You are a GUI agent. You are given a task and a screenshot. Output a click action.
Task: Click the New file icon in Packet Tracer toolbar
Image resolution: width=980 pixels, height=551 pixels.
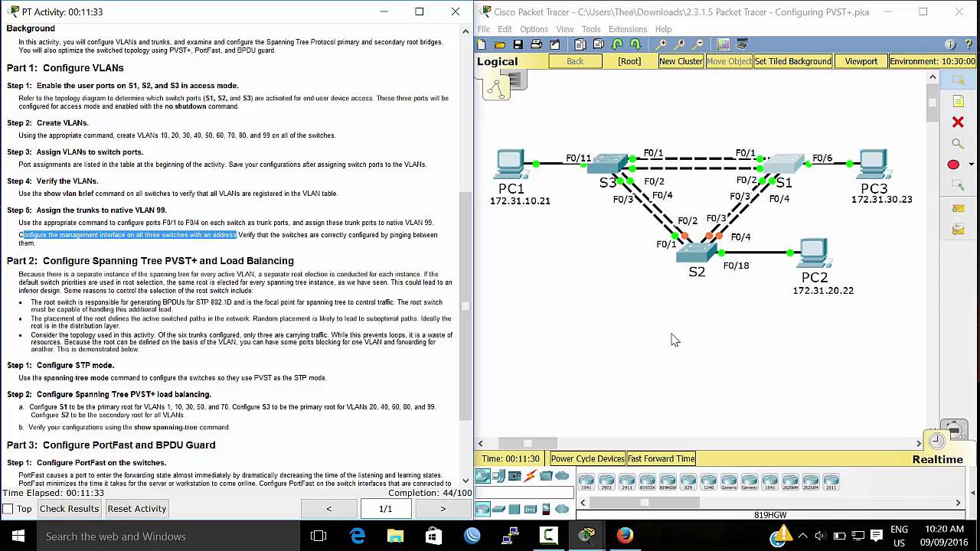(482, 44)
